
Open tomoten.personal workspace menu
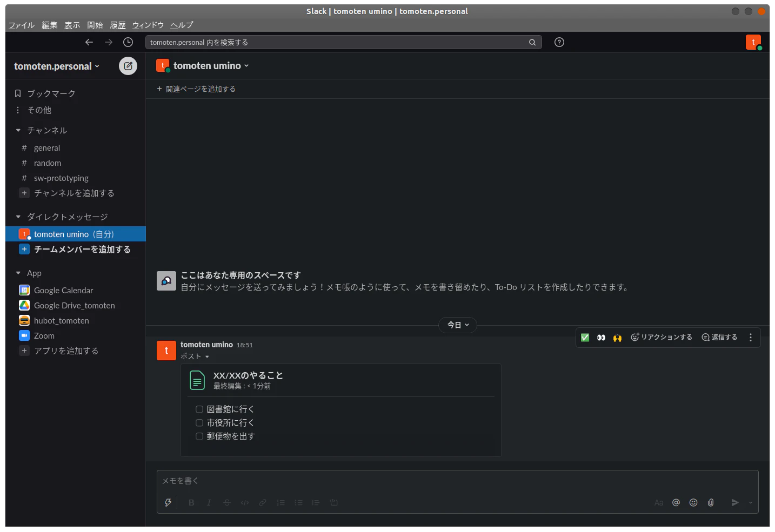point(57,66)
